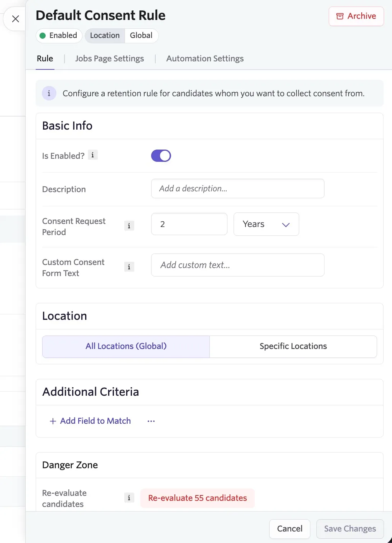
Task: Show info for Is Enabled
Action: point(93,155)
